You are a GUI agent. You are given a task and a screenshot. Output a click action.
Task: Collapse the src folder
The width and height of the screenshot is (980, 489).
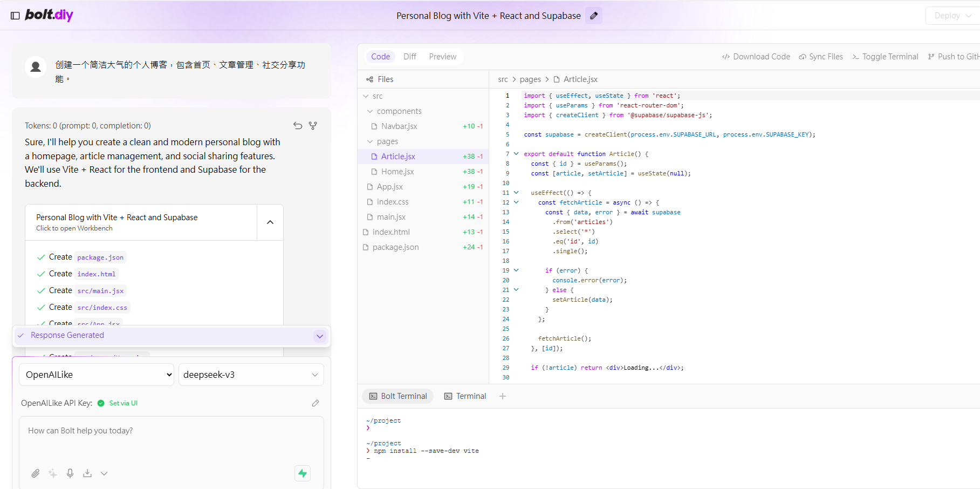[423, 96]
